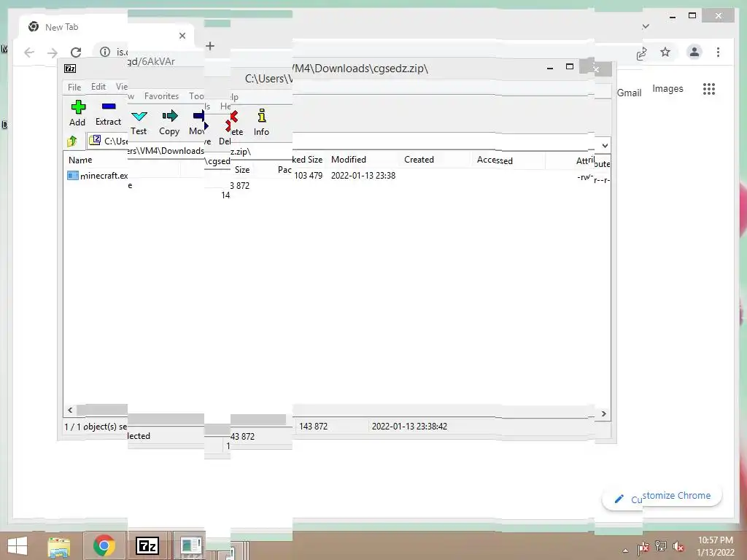Sort by the Modified column header
The image size is (747, 560).
[x=349, y=160]
